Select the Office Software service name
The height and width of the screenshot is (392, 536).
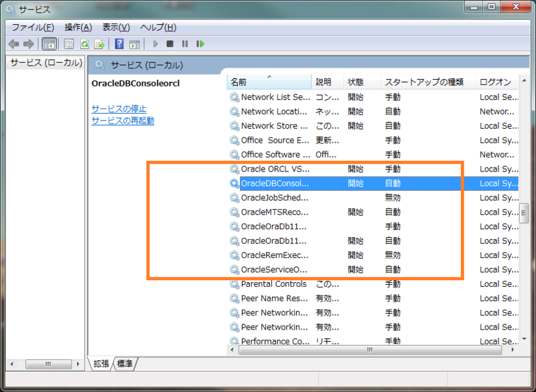point(275,155)
